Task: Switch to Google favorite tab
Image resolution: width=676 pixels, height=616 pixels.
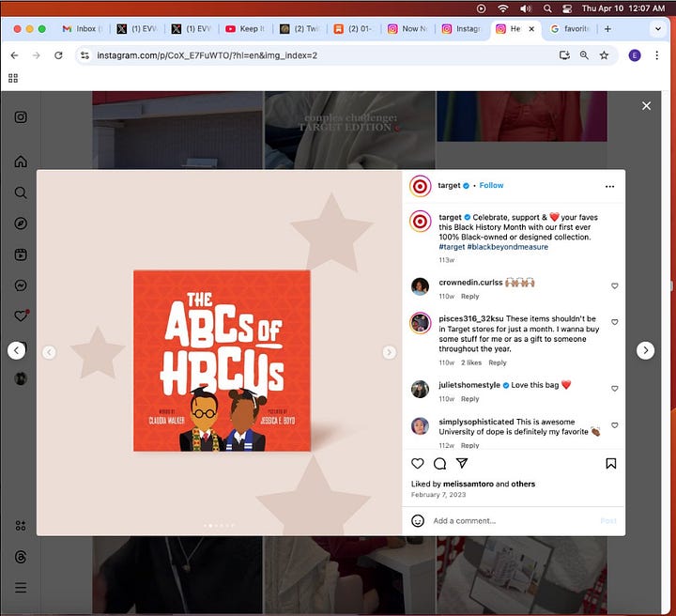Action: 570,29
